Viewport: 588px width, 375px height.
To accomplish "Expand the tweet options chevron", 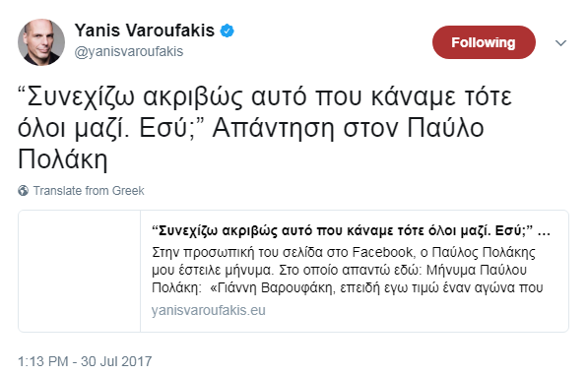I will pyautogui.click(x=560, y=43).
